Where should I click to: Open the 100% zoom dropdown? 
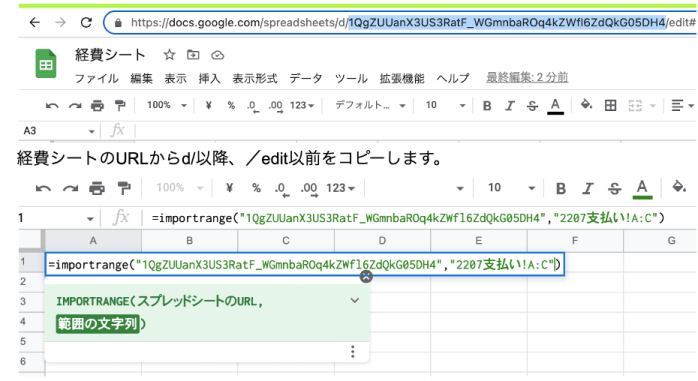tap(166, 105)
